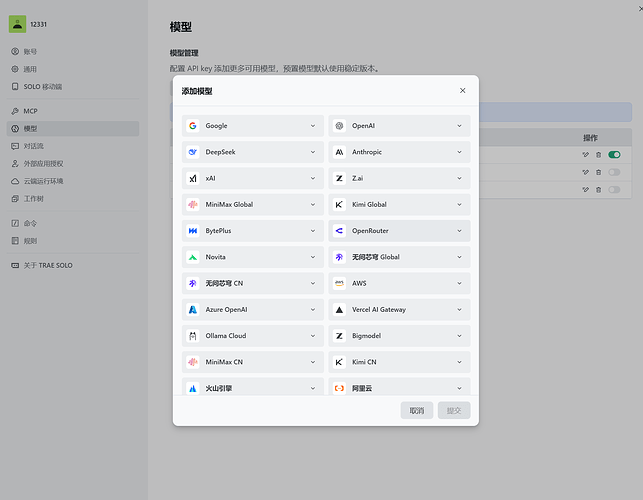Click the delete trash icon beside the enabled toggle
This screenshot has height=500, width=643.
(x=598, y=155)
